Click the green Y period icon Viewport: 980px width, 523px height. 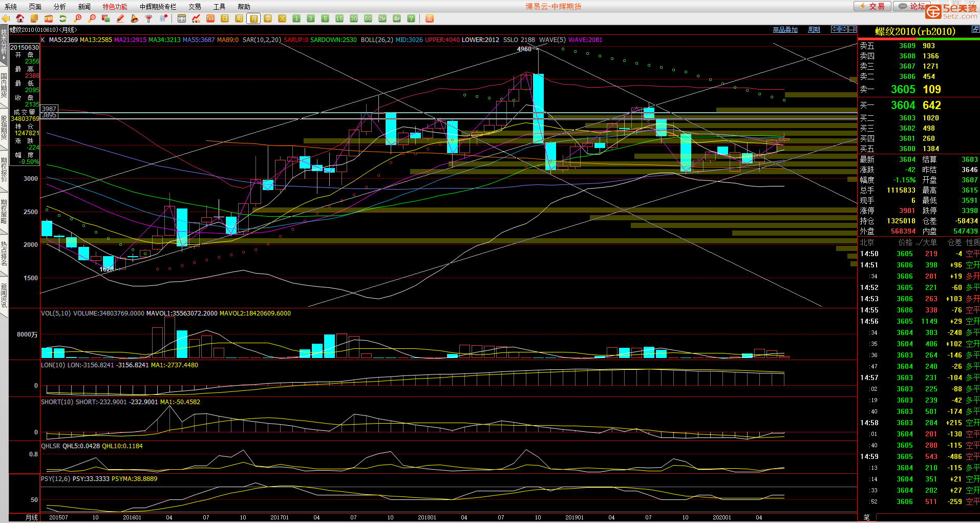pos(411,18)
